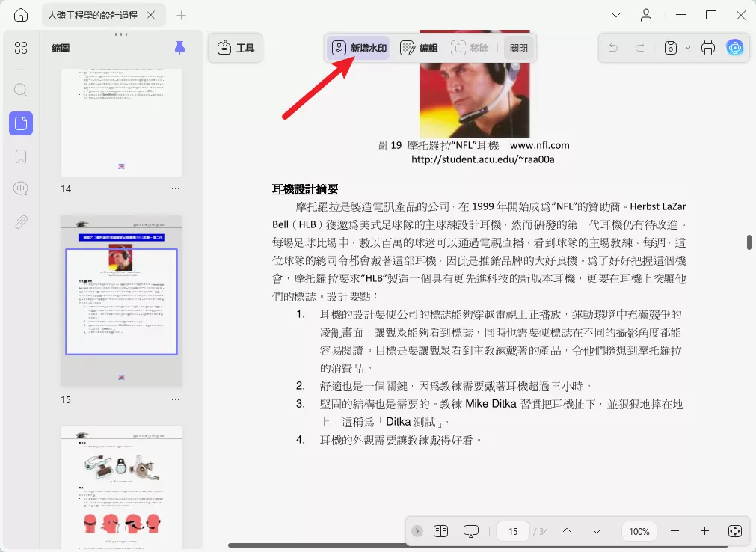Open options menu for page 14 thumbnail
756x552 pixels.
click(x=176, y=188)
